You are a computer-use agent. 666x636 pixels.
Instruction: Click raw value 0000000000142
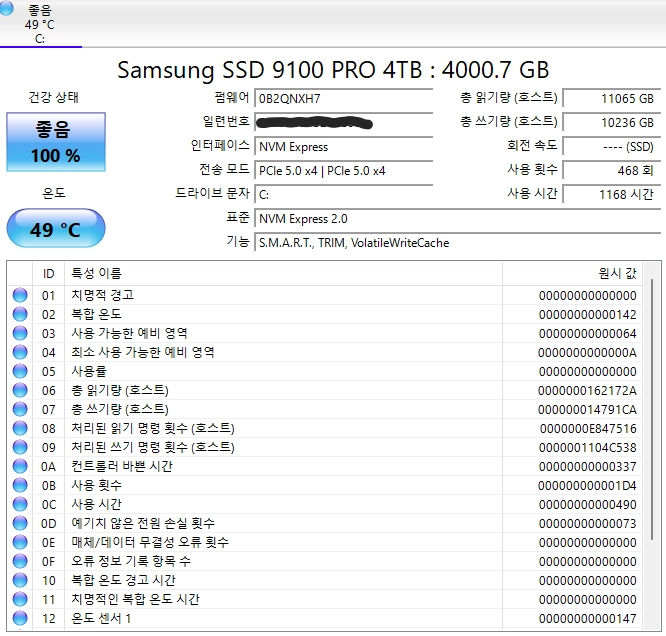pos(587,315)
